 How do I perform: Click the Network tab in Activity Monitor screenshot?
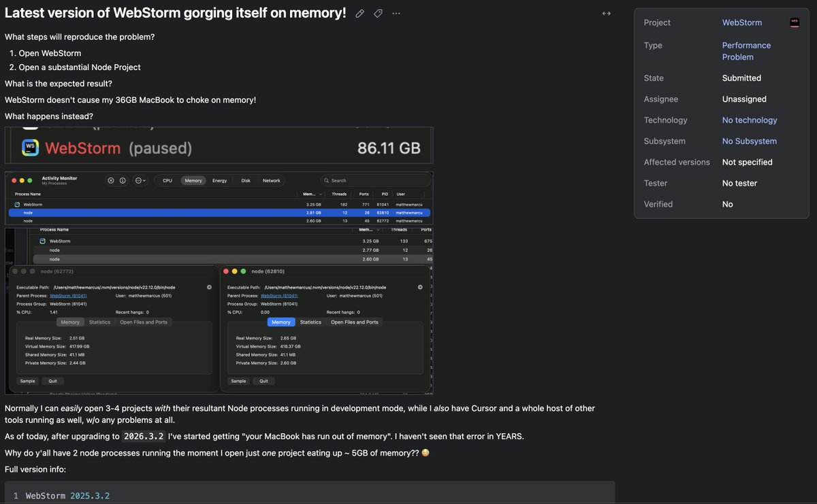[272, 180]
